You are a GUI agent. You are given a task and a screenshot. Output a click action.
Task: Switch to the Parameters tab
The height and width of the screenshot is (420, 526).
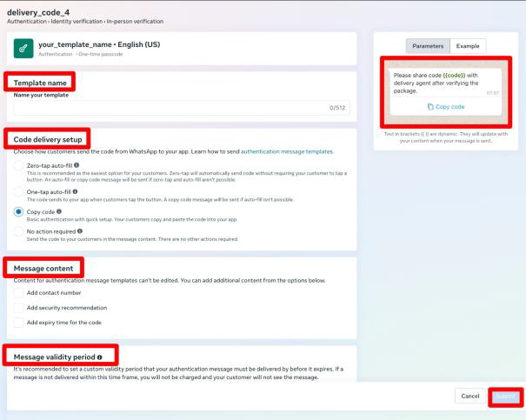tap(428, 46)
